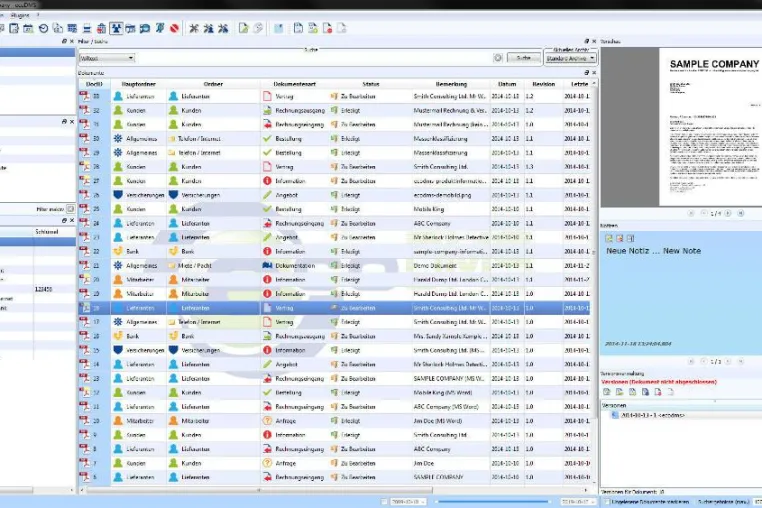Select the 'ecodms-demobild.png' row
Screen dimensions: 762x508
tap(335, 195)
